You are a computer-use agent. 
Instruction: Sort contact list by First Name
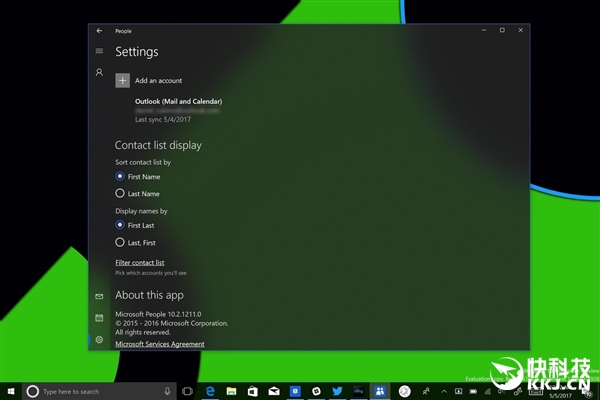click(137, 176)
